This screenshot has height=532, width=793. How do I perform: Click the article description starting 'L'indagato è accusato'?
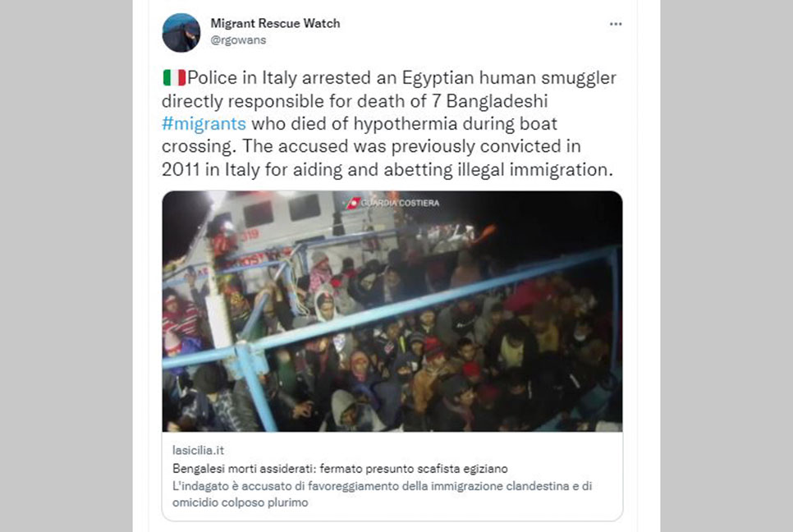[x=382, y=494]
